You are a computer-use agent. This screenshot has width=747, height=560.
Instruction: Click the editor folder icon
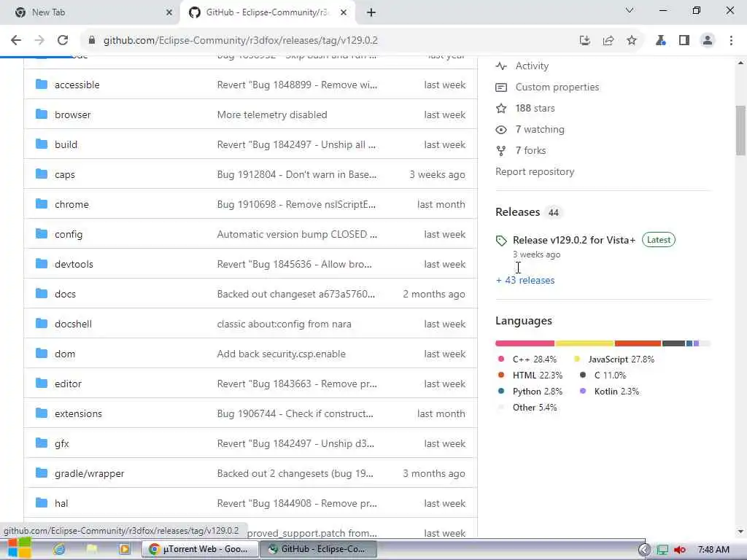pyautogui.click(x=42, y=384)
